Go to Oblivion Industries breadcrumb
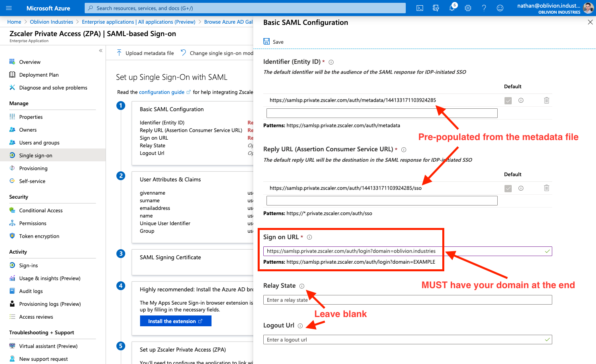Viewport: 596px width, 364px height. pyautogui.click(x=51, y=22)
